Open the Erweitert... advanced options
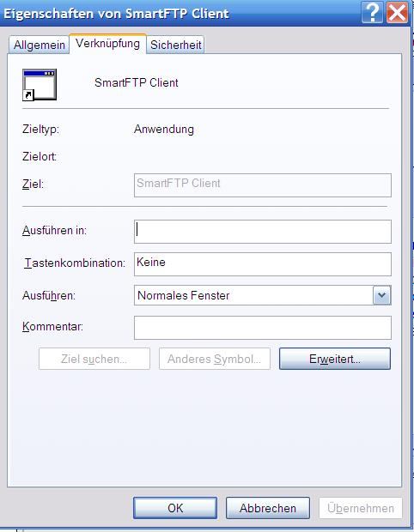The height and width of the screenshot is (532, 414). 335,359
